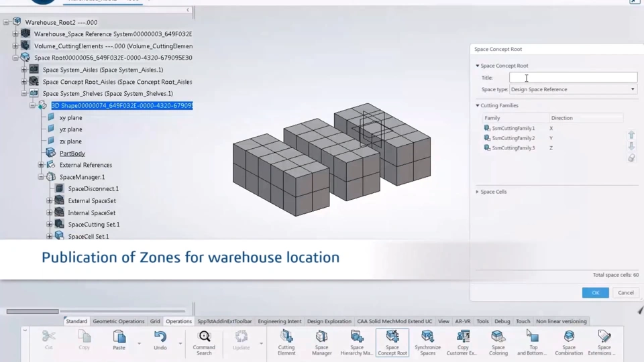This screenshot has height=362, width=644.
Task: Collapse Space Concept Root section
Action: 477,66
